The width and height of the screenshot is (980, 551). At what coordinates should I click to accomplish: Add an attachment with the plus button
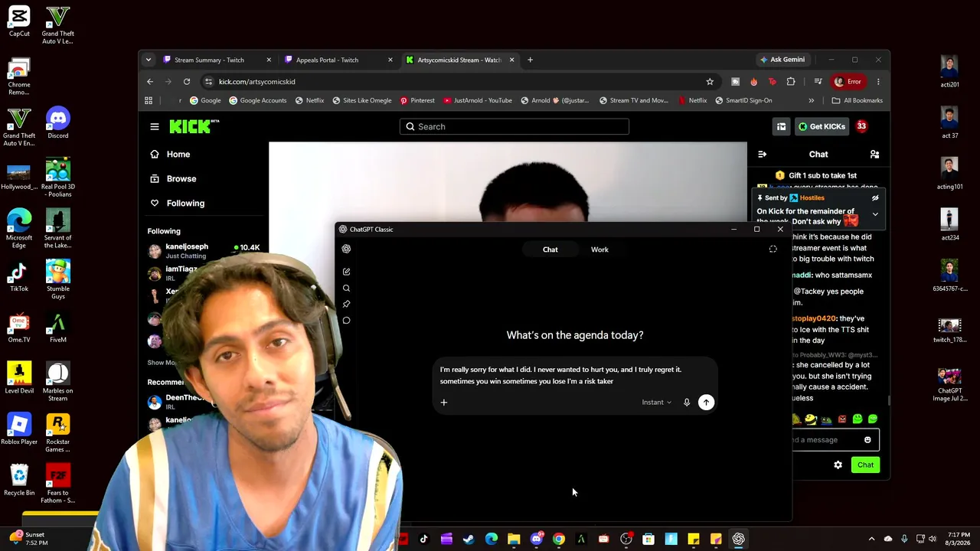tap(443, 403)
